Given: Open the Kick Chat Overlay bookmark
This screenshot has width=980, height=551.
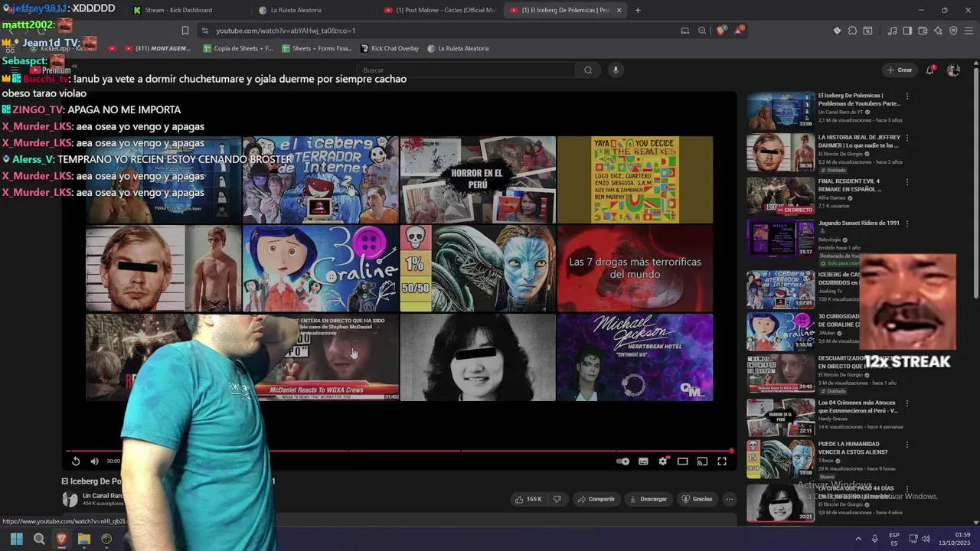Looking at the screenshot, I should (x=390, y=48).
